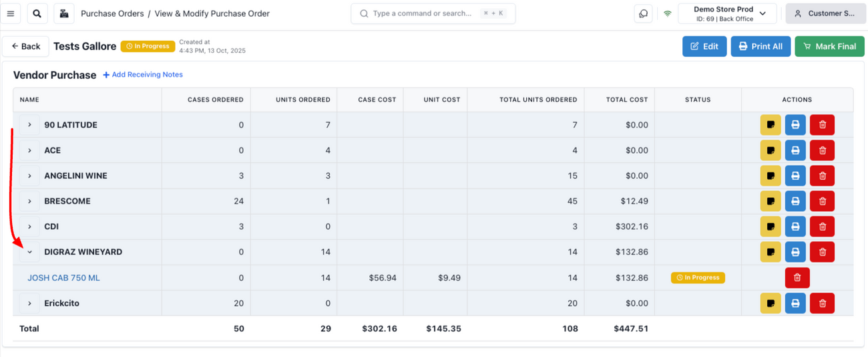Screen dimensions: 868x357
Task: Delete the Erickcito vendor row
Action: (x=822, y=304)
